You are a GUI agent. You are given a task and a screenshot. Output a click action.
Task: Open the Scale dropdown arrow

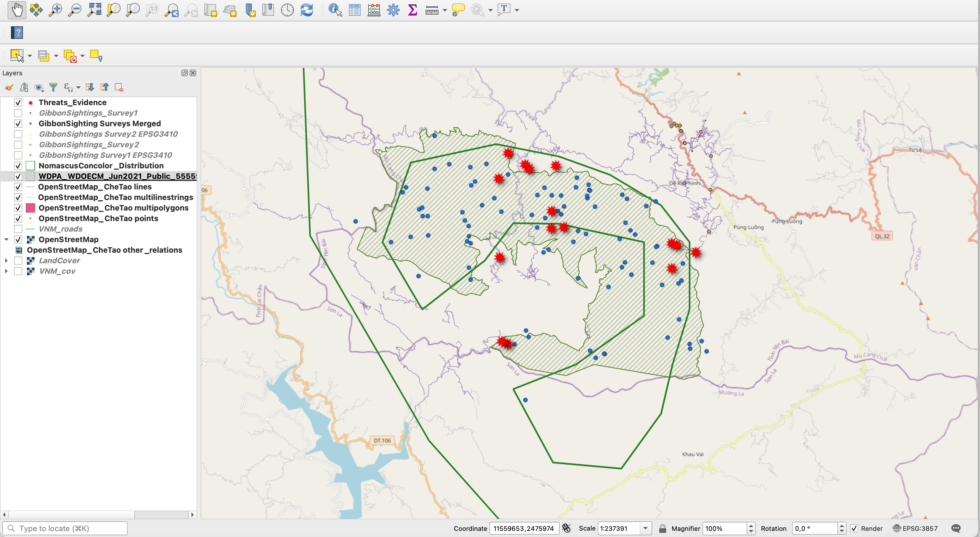(x=645, y=528)
